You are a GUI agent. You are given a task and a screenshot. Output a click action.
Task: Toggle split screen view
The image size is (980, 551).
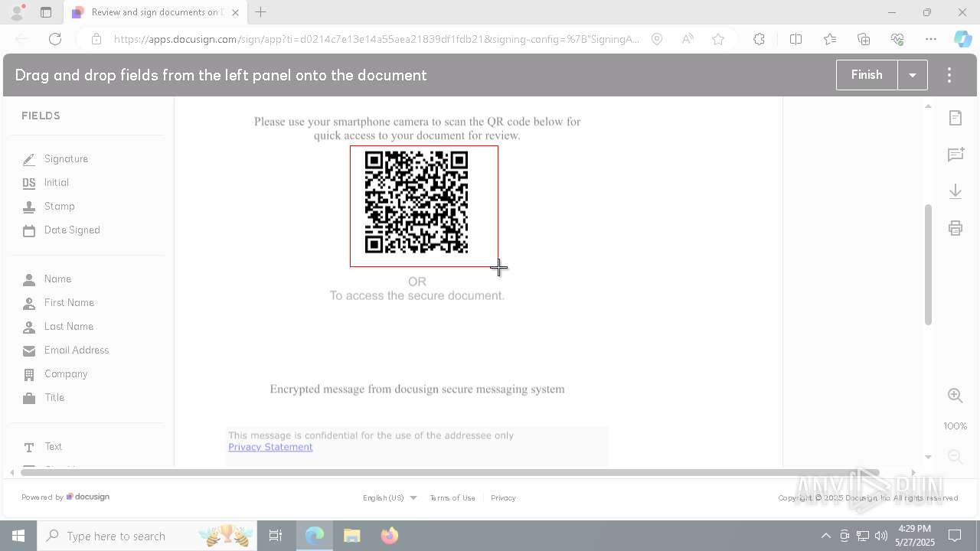[795, 39]
